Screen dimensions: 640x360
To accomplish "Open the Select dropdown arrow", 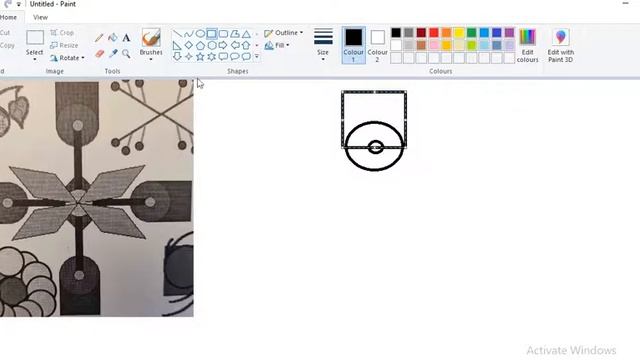I will coord(35,60).
